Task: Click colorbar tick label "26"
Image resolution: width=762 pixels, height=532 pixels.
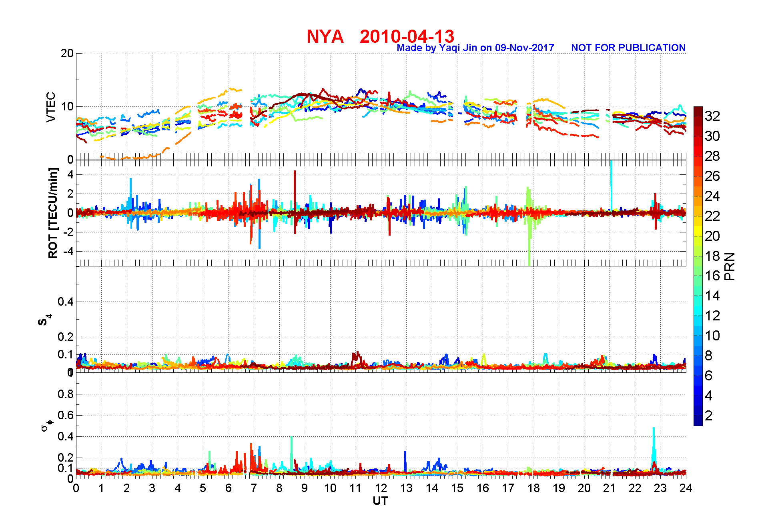Action: [712, 176]
